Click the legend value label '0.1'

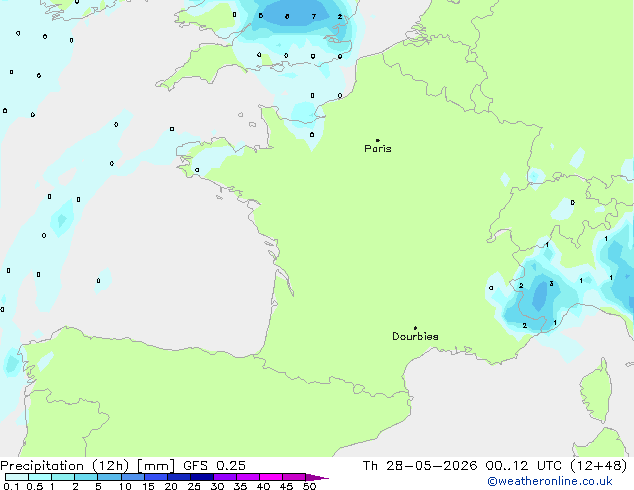click(x=11, y=486)
